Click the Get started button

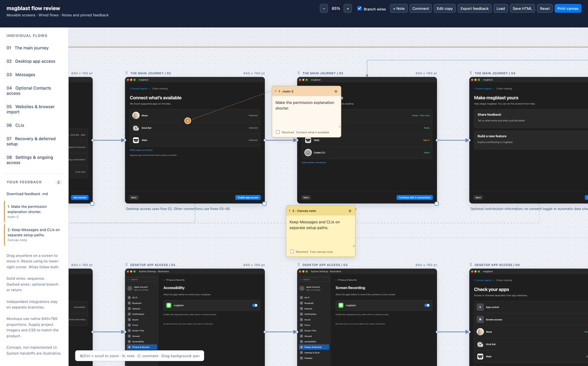coord(80,197)
